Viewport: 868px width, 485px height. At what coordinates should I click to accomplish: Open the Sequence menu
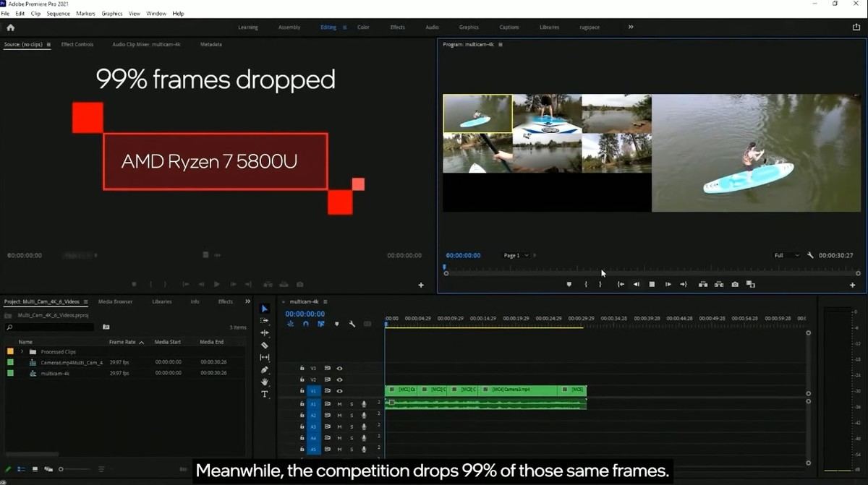(x=59, y=14)
